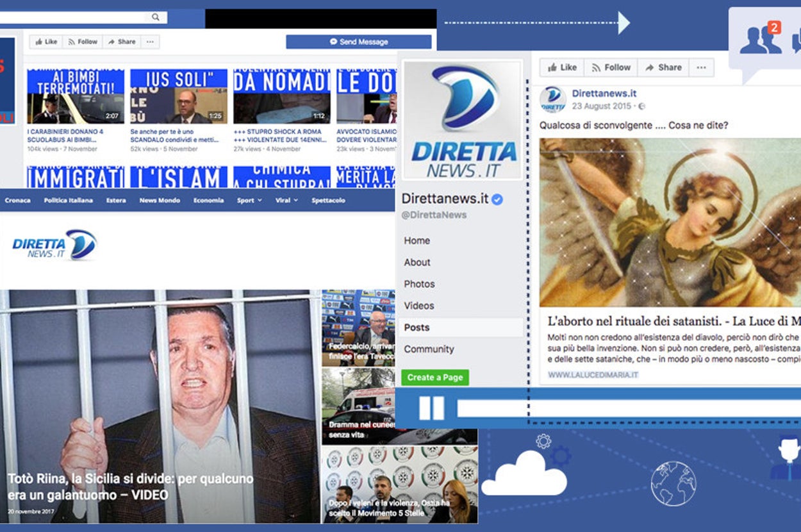
Task: Click the search magnifier icon
Action: point(156,17)
